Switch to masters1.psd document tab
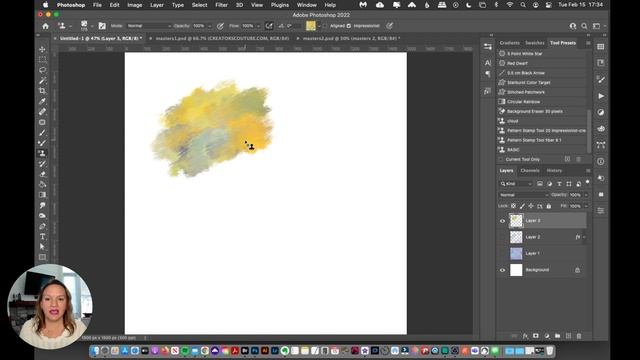The height and width of the screenshot is (360, 640). tap(222, 38)
